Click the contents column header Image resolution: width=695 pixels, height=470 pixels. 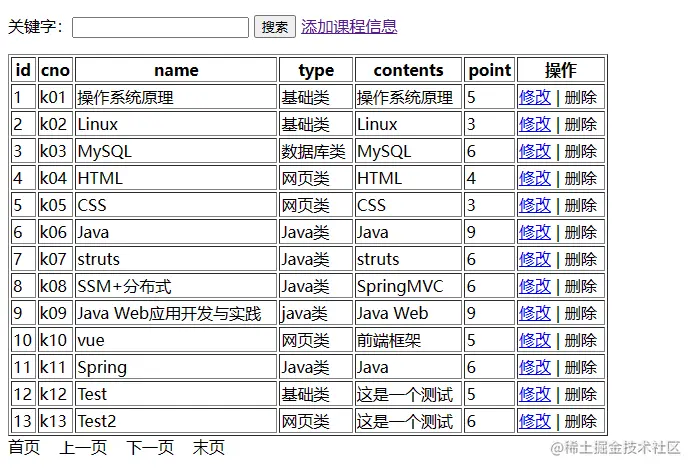tap(408, 70)
